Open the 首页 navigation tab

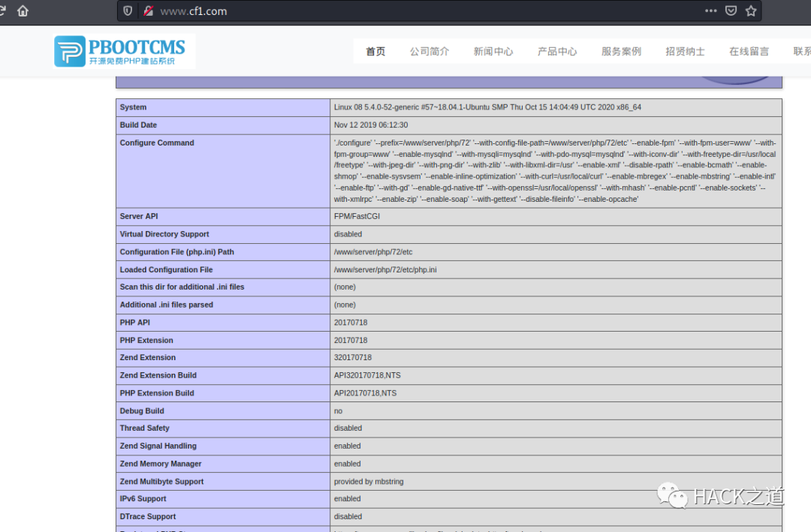[x=375, y=51]
